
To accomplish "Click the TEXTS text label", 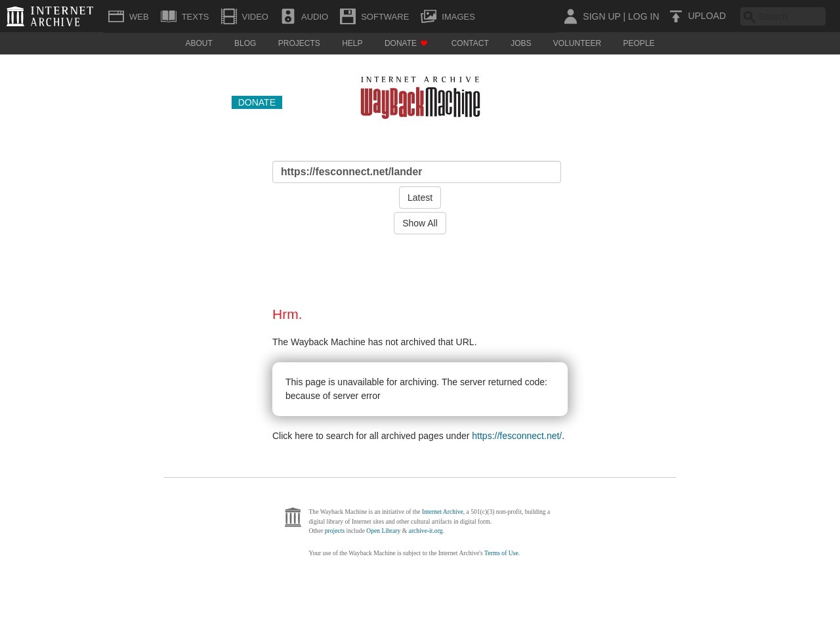I will 195,16.
